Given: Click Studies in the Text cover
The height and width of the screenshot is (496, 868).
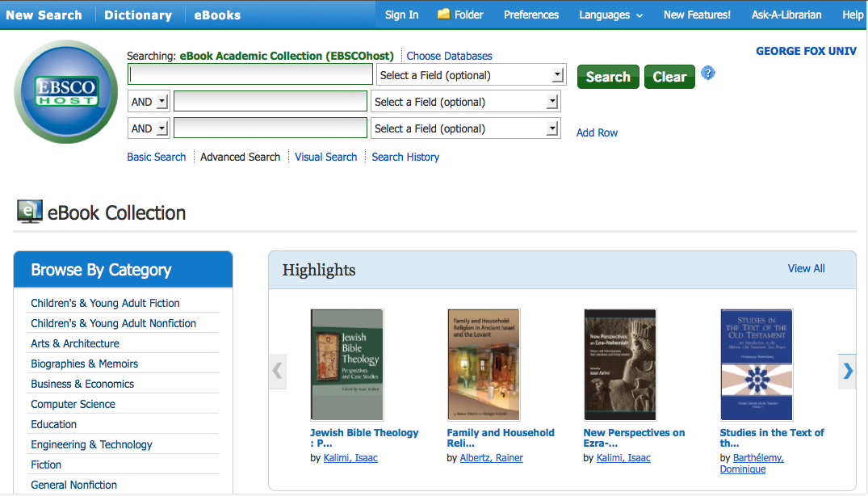Looking at the screenshot, I should (757, 365).
